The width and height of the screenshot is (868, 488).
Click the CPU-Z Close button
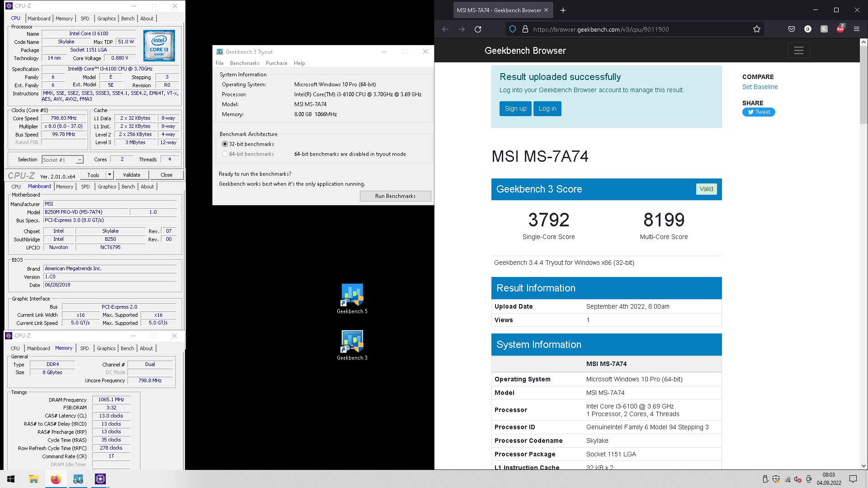point(166,175)
